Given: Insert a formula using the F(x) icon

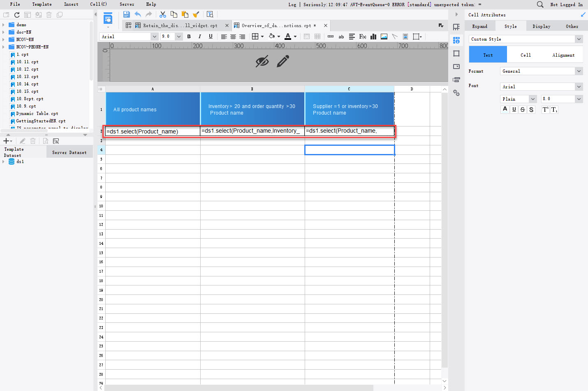Looking at the screenshot, I should click(362, 37).
